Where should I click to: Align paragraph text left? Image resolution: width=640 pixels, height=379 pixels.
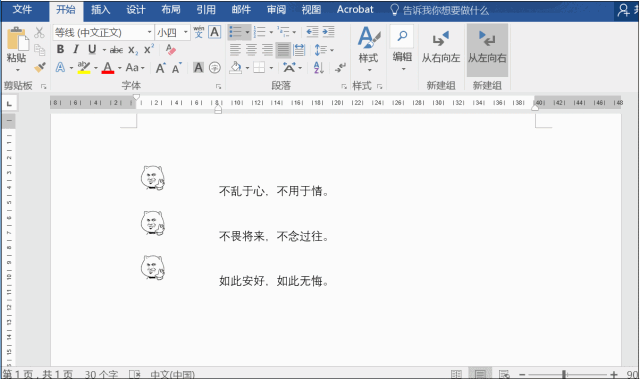pyautogui.click(x=235, y=50)
